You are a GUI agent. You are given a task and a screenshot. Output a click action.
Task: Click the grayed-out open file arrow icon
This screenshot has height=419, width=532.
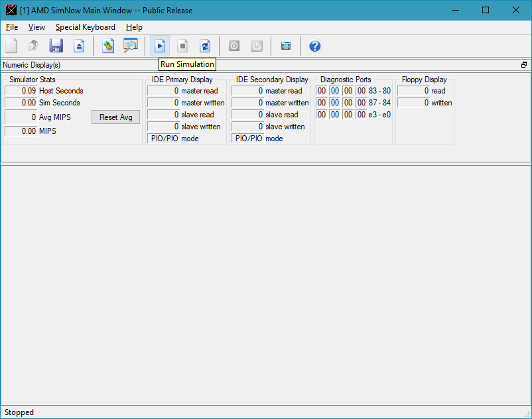point(33,46)
